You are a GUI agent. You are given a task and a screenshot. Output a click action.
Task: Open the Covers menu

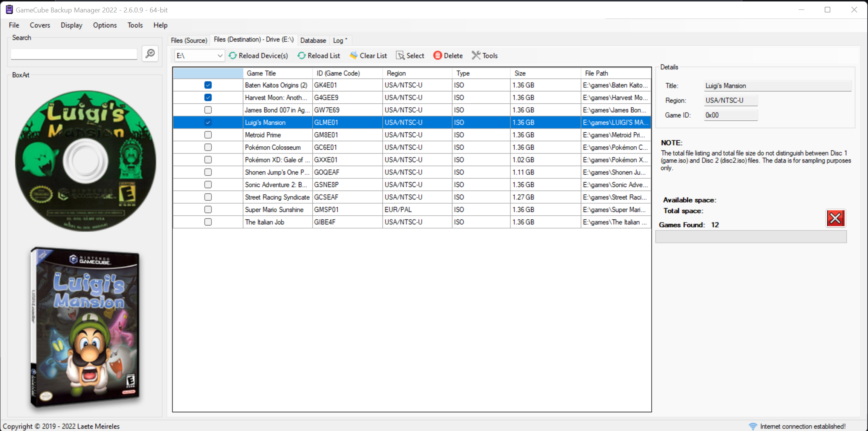[x=40, y=25]
